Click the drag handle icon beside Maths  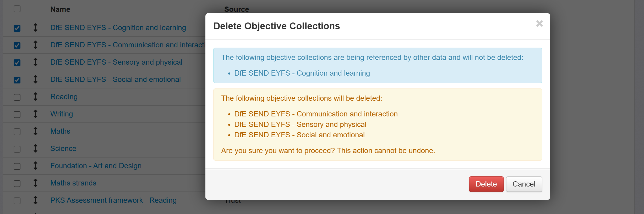[x=35, y=131]
